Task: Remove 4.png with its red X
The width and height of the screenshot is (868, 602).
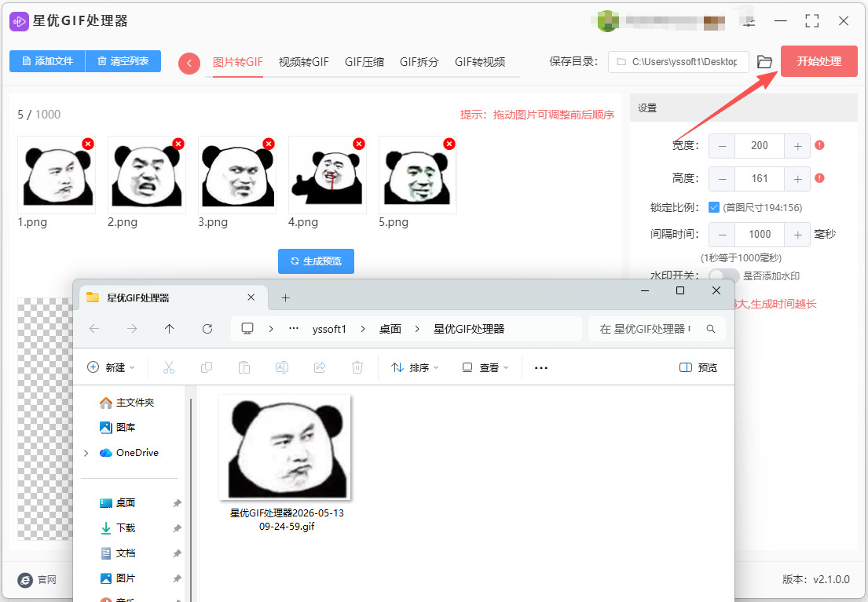Action: (x=359, y=144)
